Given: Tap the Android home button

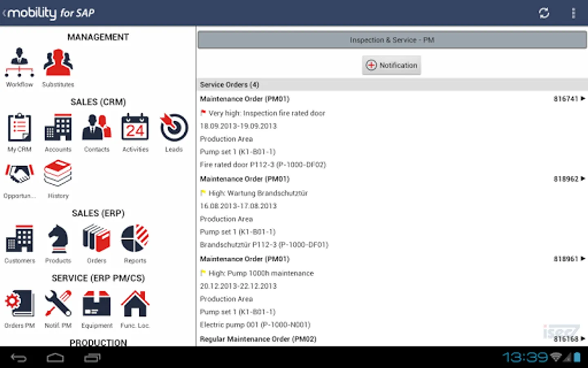Looking at the screenshot, I should (55, 358).
